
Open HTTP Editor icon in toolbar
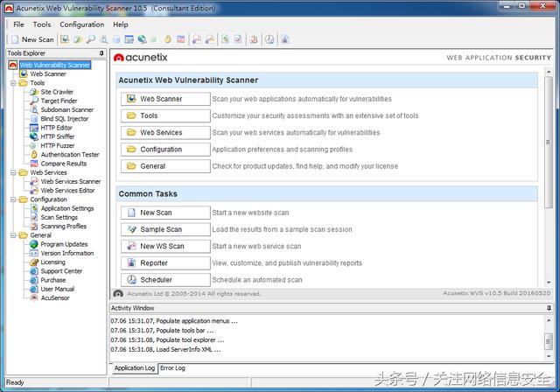(x=129, y=39)
